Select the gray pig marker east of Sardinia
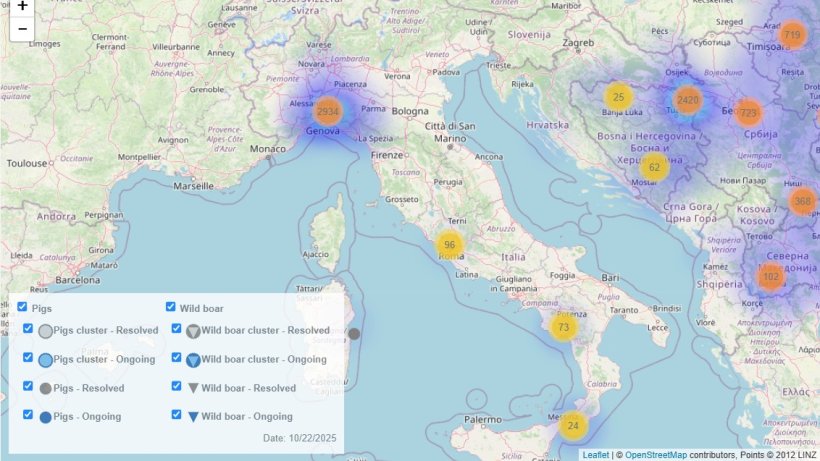The width and height of the screenshot is (820, 461). coord(353,335)
